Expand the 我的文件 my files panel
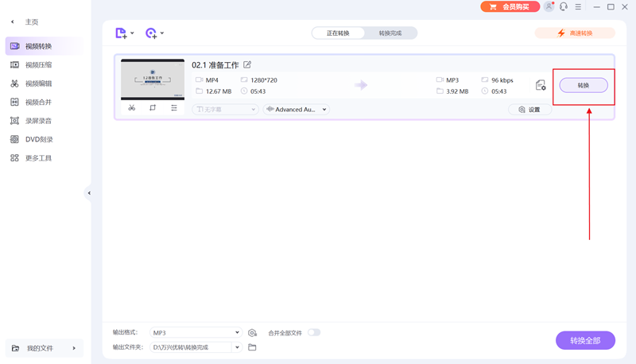The width and height of the screenshot is (636, 364). [x=45, y=348]
